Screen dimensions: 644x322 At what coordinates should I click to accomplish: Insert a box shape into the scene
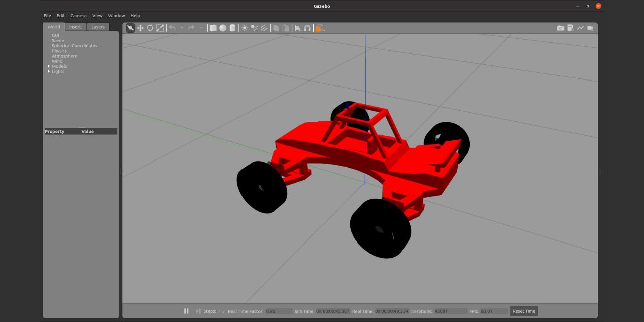213,28
